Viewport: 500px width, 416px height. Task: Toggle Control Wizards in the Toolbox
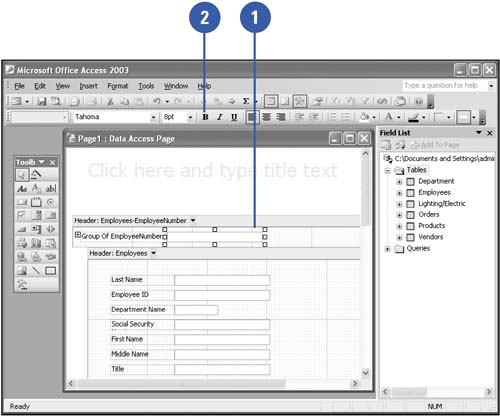pyautogui.click(x=36, y=174)
